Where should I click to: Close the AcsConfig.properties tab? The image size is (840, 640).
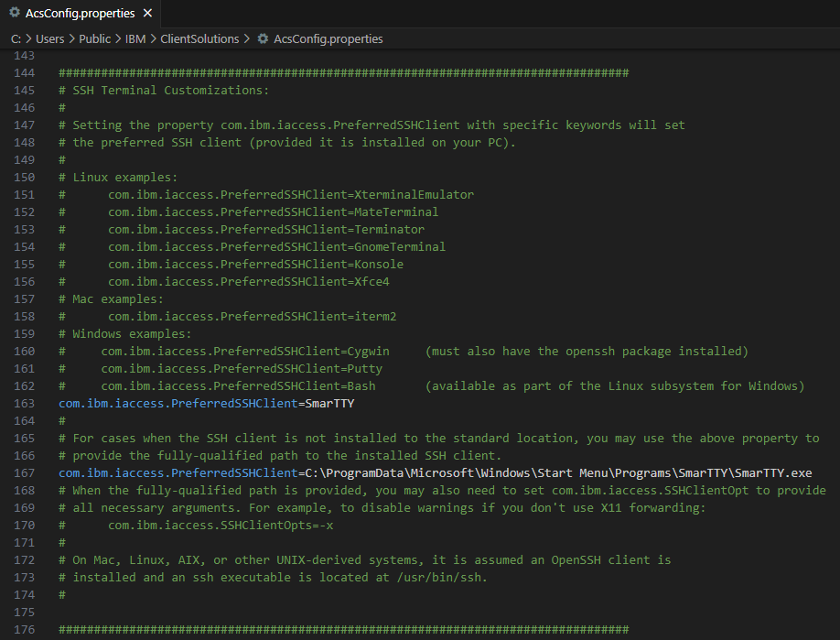tap(148, 14)
